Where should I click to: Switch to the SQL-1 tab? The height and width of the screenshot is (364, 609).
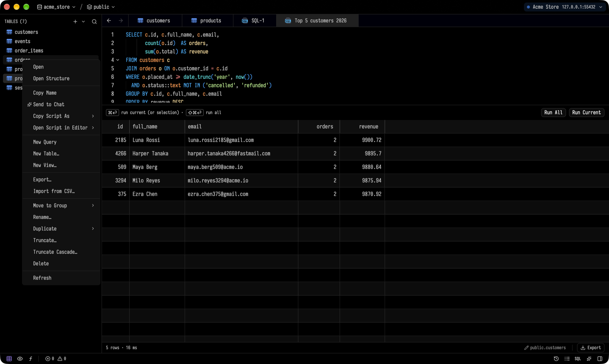[x=254, y=21]
